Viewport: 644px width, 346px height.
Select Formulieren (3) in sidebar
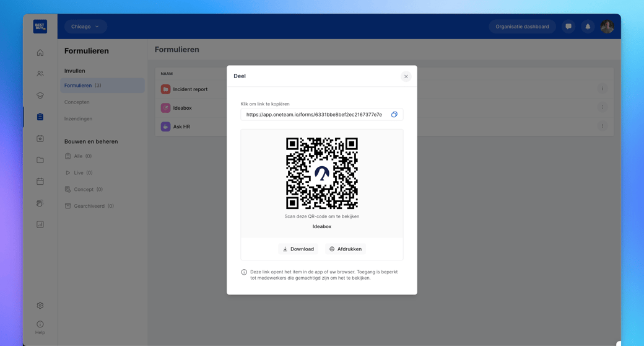pos(103,85)
